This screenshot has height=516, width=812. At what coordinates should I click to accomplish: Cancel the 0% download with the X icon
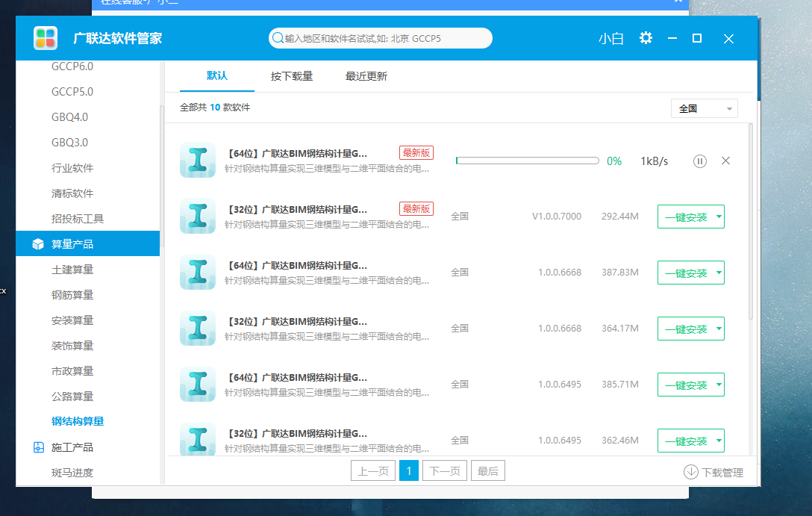pos(725,161)
